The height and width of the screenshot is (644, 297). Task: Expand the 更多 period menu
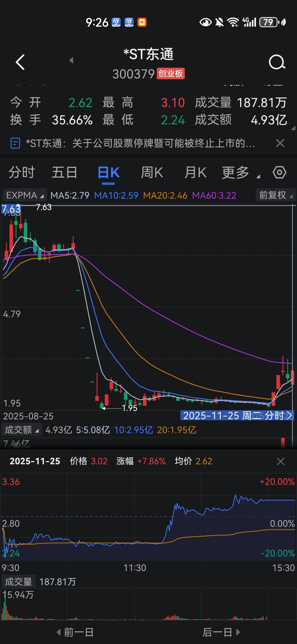click(x=241, y=173)
